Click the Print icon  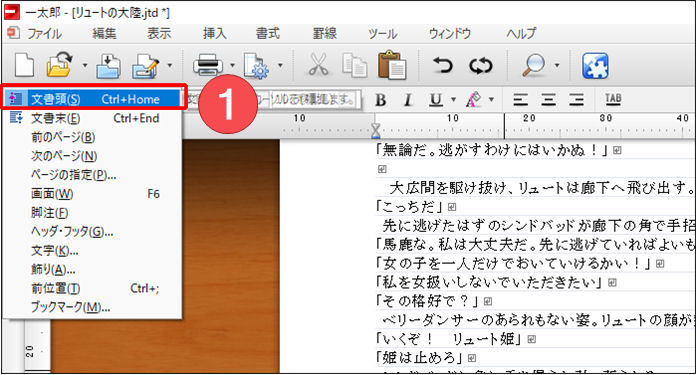tap(208, 65)
